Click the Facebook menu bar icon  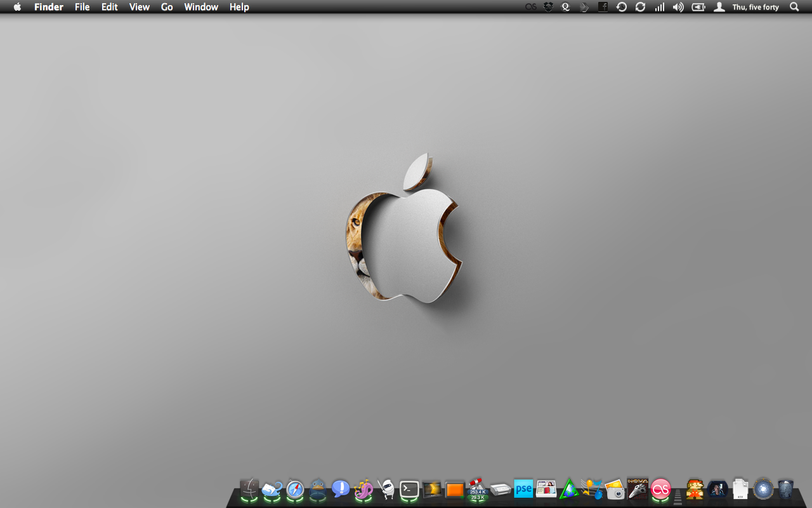(x=603, y=7)
